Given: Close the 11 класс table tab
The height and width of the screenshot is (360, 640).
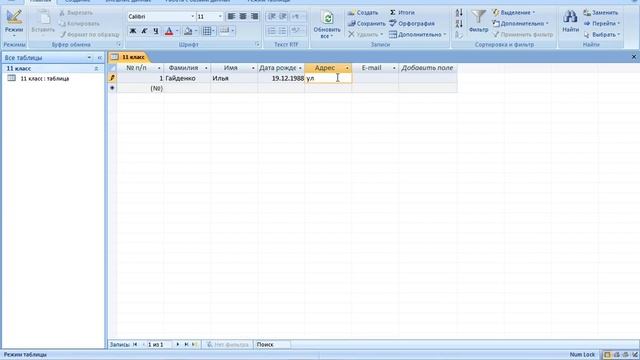Looking at the screenshot, I should pos(634,57).
